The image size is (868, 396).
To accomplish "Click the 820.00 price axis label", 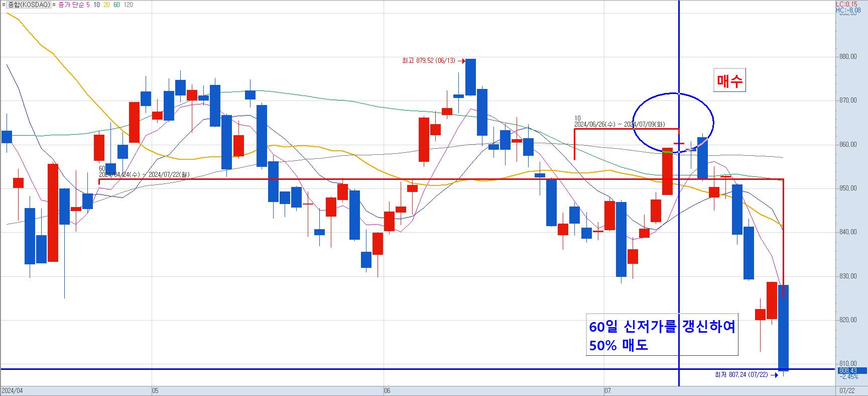I will click(848, 320).
